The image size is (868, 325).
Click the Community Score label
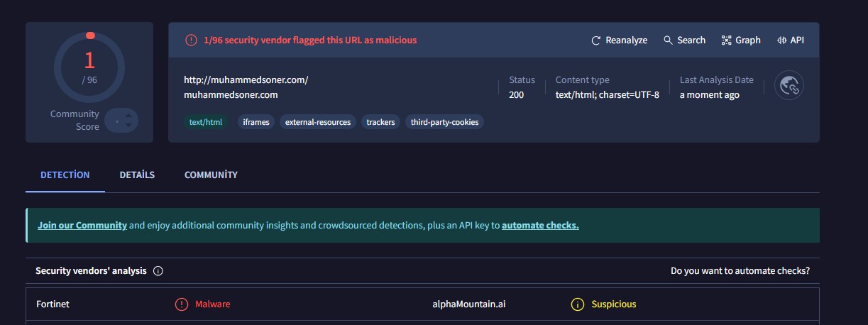tap(75, 120)
